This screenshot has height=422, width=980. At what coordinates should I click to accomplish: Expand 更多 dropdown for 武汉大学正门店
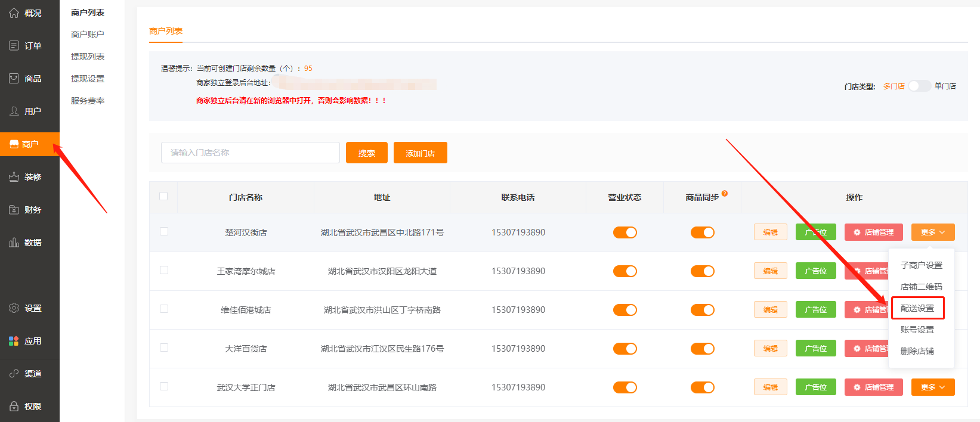pyautogui.click(x=932, y=387)
